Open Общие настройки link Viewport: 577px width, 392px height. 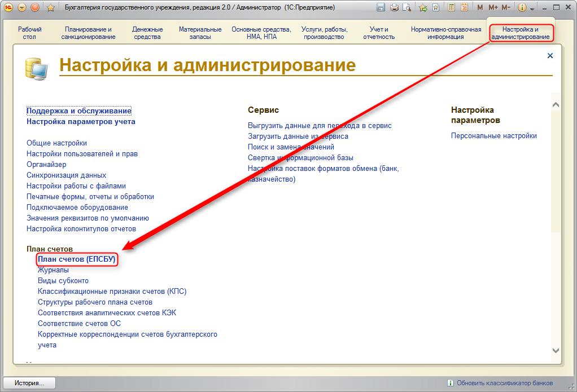[x=56, y=143]
